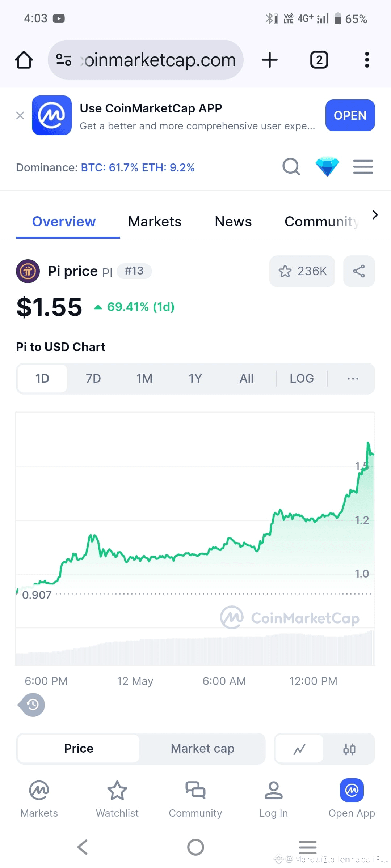Click the coinmarketcap.com address bar
The height and width of the screenshot is (868, 391).
pos(146,60)
